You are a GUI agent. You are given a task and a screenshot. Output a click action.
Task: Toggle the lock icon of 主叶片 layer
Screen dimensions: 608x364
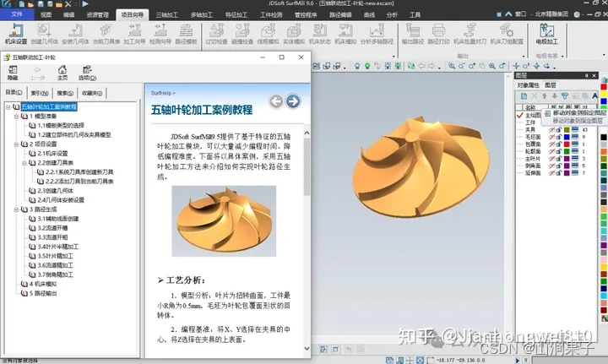point(559,159)
